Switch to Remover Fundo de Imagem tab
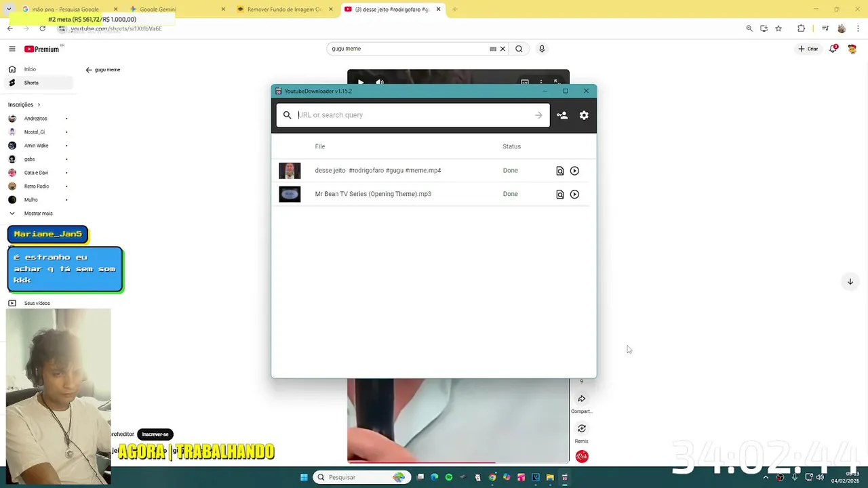Screen dimensions: 868x488 click(x=285, y=9)
